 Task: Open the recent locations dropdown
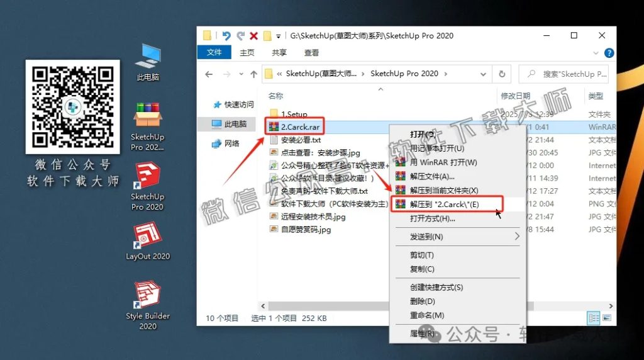pos(241,74)
